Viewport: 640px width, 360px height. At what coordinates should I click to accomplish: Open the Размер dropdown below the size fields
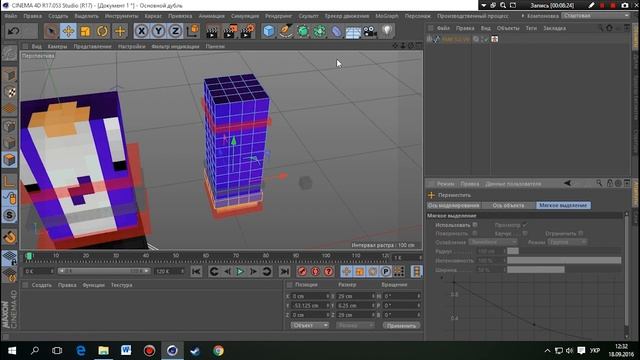click(355, 325)
